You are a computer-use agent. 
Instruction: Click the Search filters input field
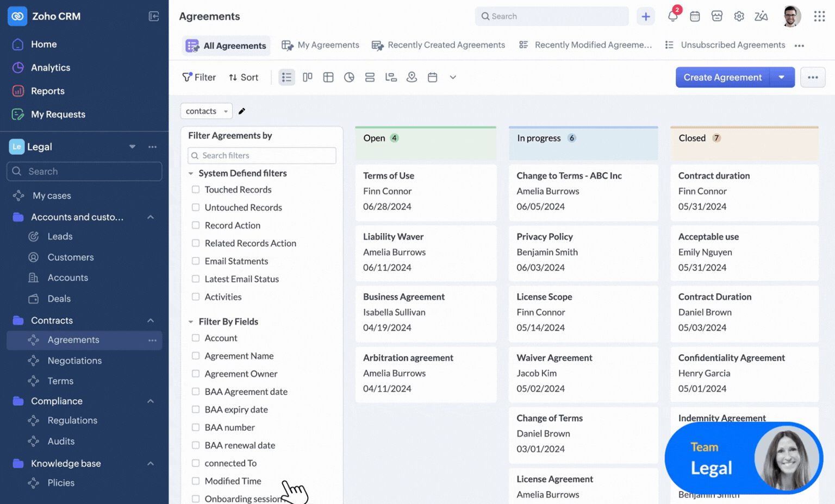[262, 155]
